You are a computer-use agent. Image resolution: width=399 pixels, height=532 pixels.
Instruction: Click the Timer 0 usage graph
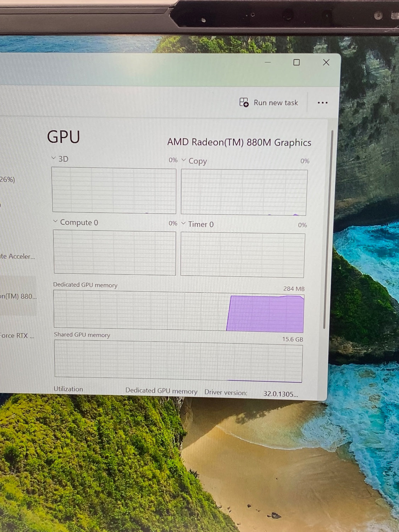click(243, 255)
